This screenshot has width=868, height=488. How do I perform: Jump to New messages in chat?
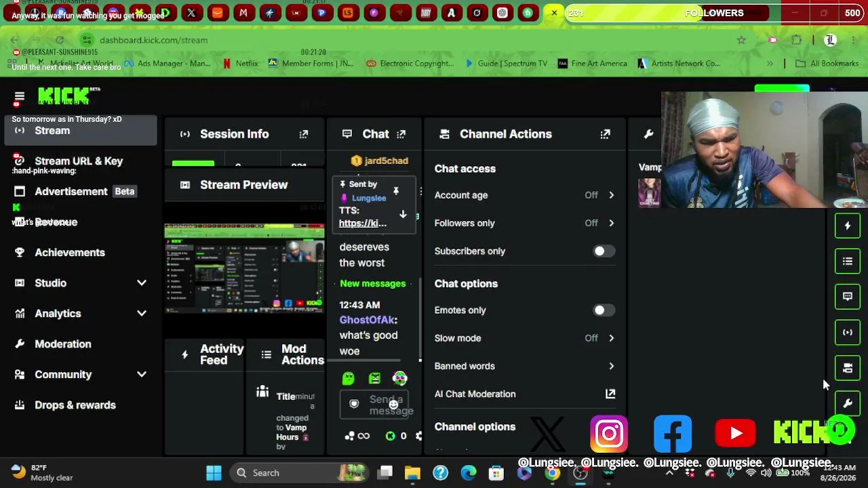372,284
